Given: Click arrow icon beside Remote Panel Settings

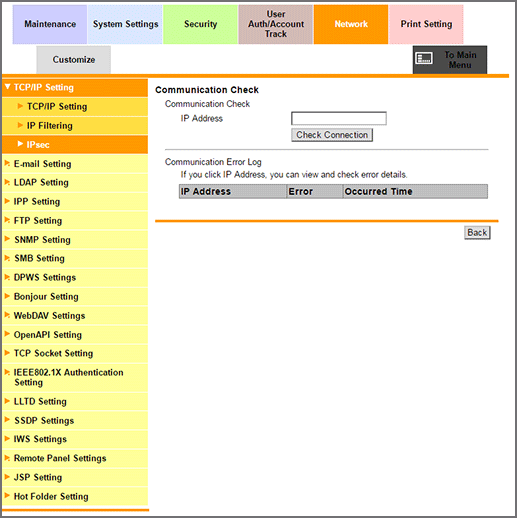Looking at the screenshot, I should 7,458.
